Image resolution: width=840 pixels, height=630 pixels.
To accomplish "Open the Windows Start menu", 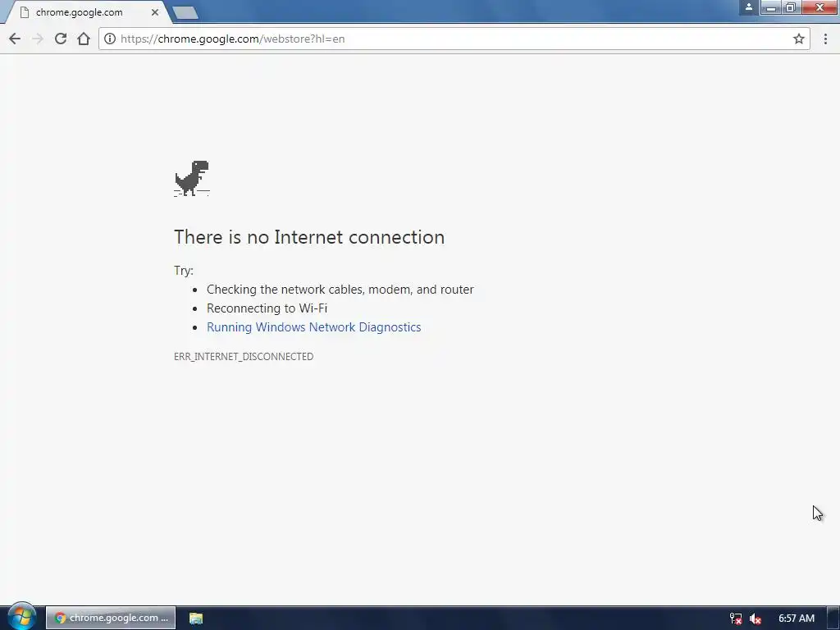I will 21,617.
